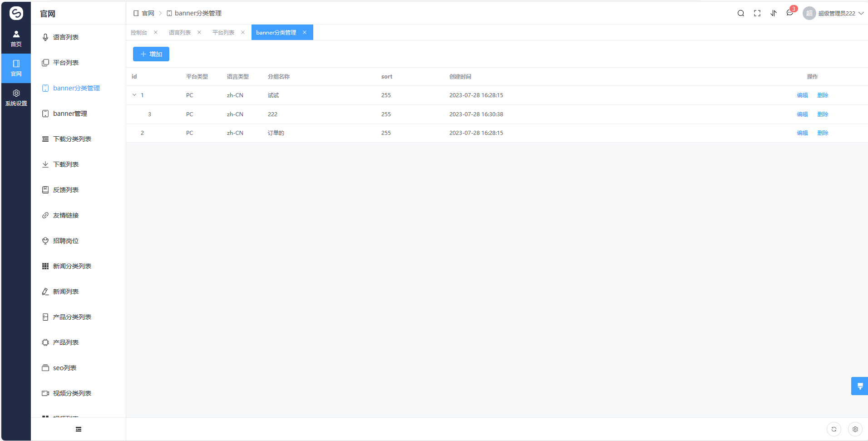Click the 新闻分类列表 grid icon
This screenshot has height=441, width=868.
coord(45,266)
